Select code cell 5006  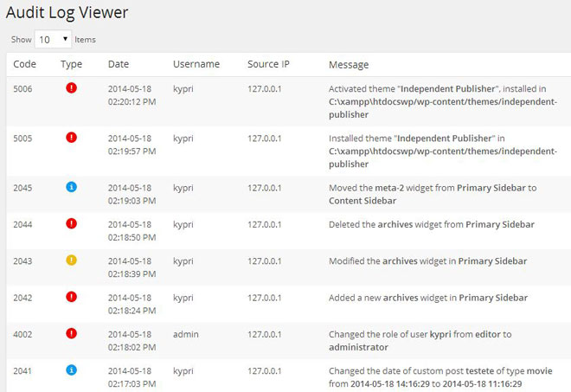click(22, 89)
